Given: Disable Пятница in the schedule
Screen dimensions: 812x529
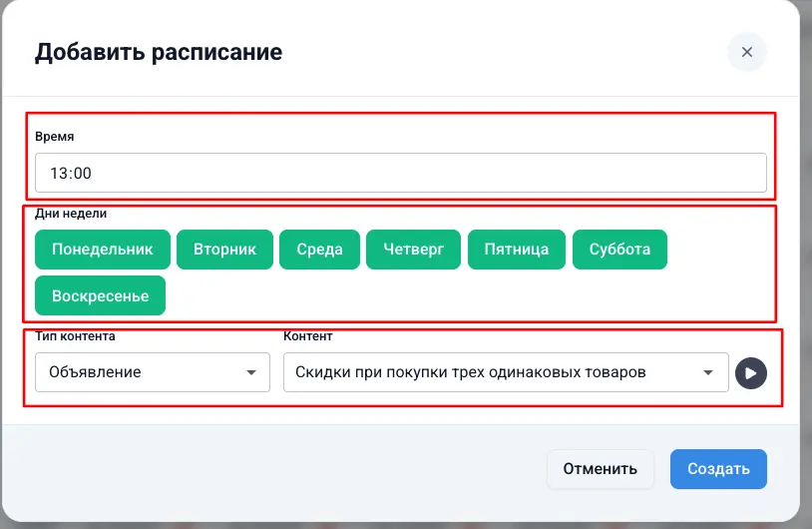Looking at the screenshot, I should (516, 250).
